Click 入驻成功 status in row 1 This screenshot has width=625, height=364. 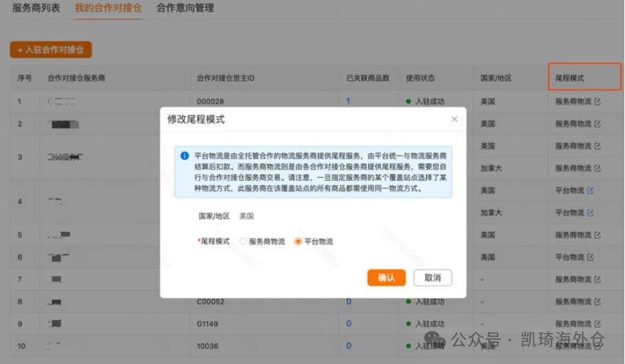click(x=425, y=102)
